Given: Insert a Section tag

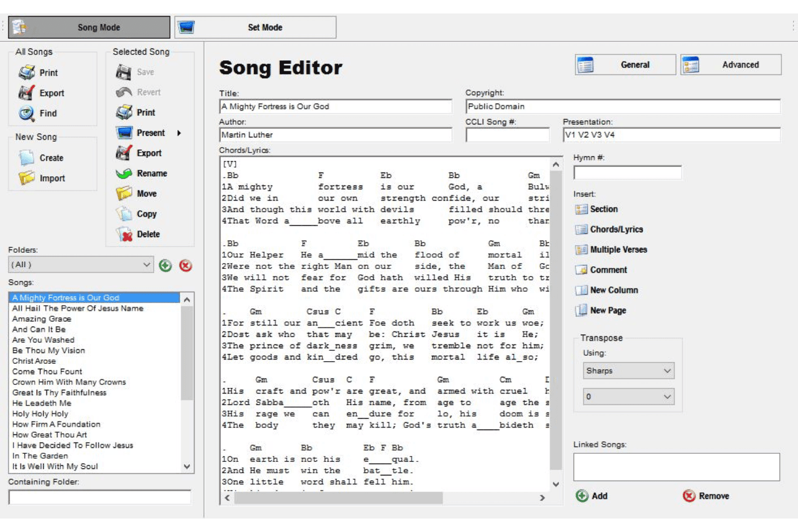Looking at the screenshot, I should point(596,209).
